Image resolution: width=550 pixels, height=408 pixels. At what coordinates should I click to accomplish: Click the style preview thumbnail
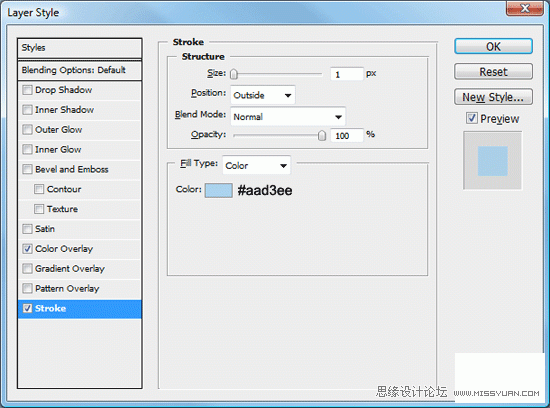[x=492, y=161]
